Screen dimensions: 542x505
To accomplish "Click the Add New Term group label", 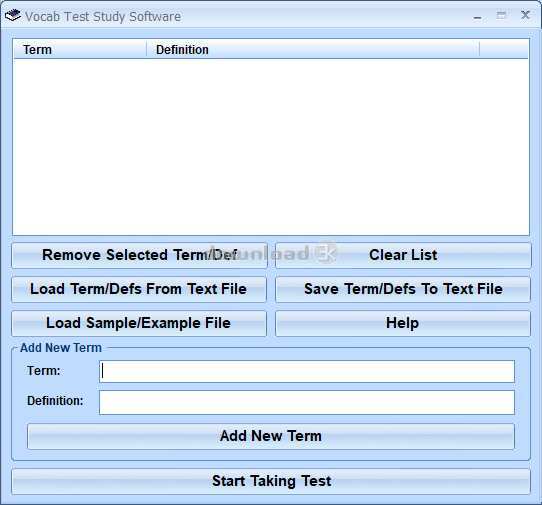I will coord(61,348).
